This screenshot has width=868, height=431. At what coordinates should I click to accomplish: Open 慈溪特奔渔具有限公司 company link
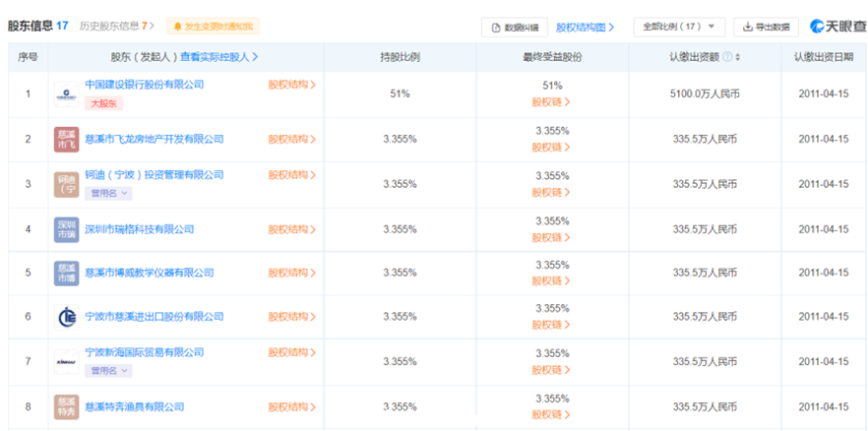coord(135,407)
